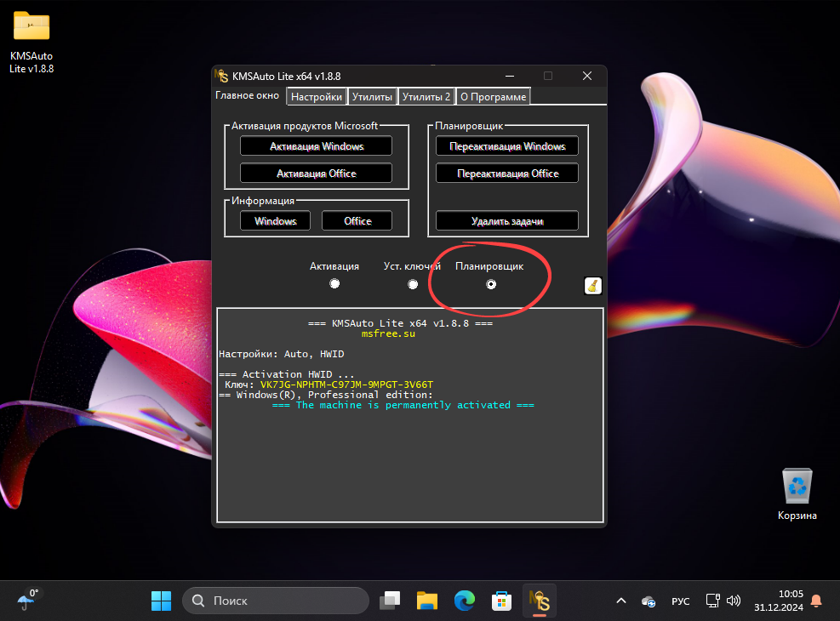Screen dimensions: 840x621
Task: Select the Уст. ключей radio button
Action: (413, 284)
